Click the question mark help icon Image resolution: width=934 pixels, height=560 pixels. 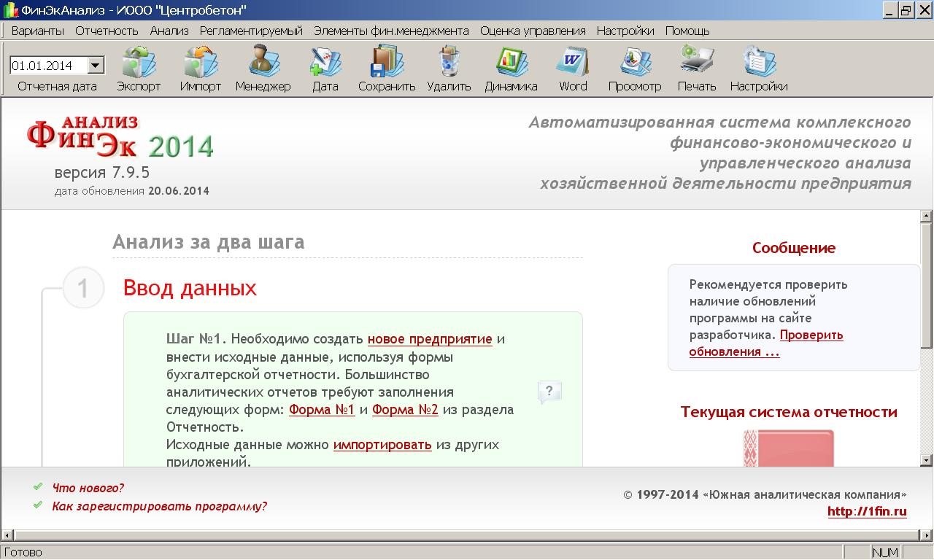(550, 392)
